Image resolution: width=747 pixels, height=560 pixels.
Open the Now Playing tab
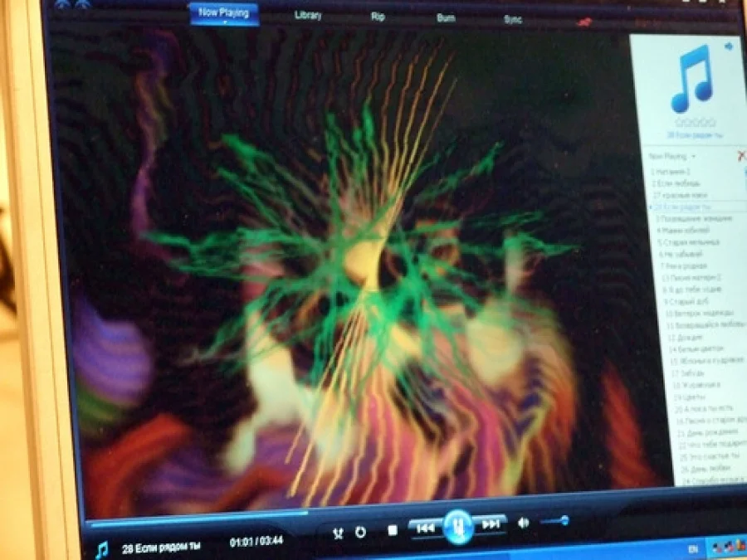[x=223, y=13]
